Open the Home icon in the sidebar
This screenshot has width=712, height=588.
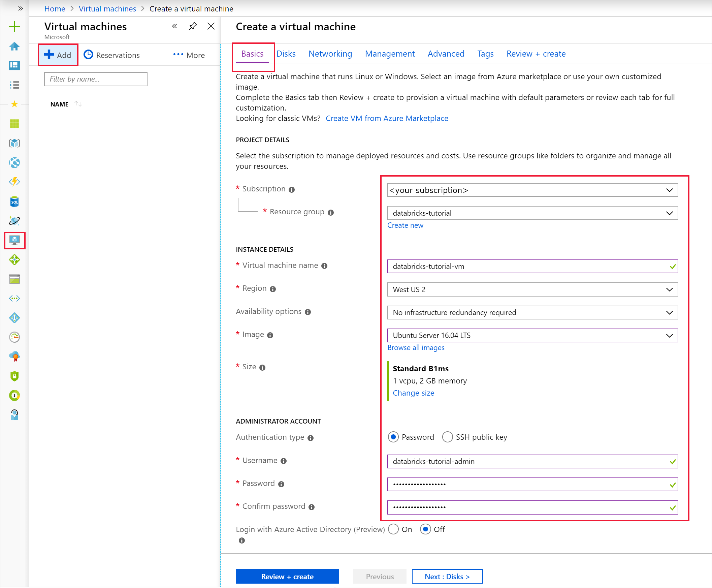(x=14, y=46)
